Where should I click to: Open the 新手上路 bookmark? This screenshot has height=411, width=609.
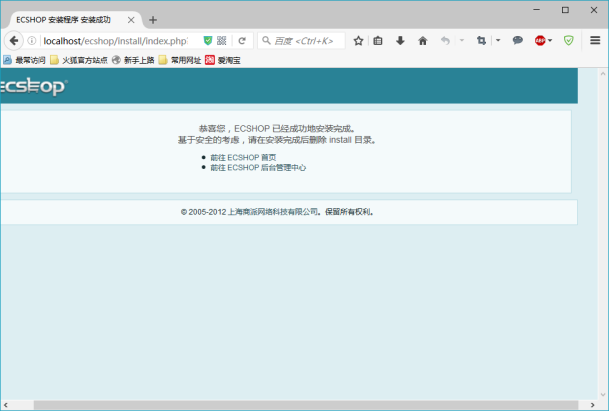[x=133, y=60]
